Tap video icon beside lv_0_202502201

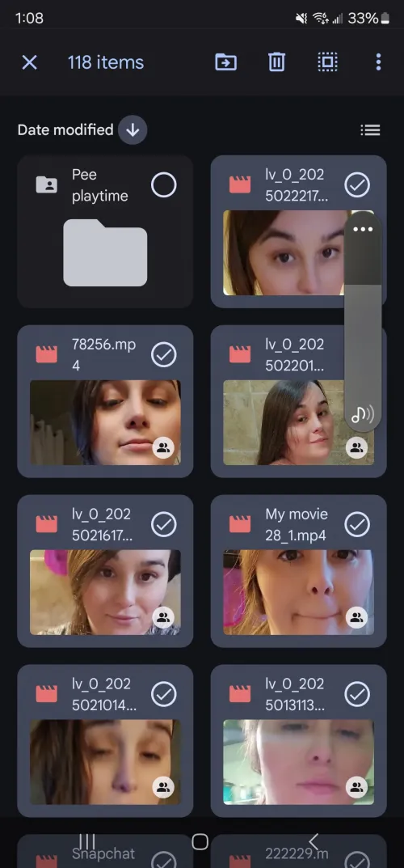point(240,354)
